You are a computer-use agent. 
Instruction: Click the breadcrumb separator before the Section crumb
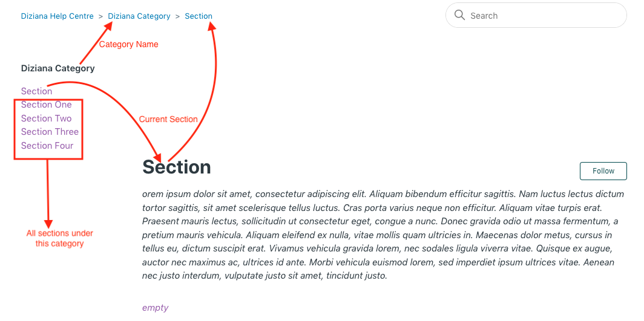(x=177, y=16)
